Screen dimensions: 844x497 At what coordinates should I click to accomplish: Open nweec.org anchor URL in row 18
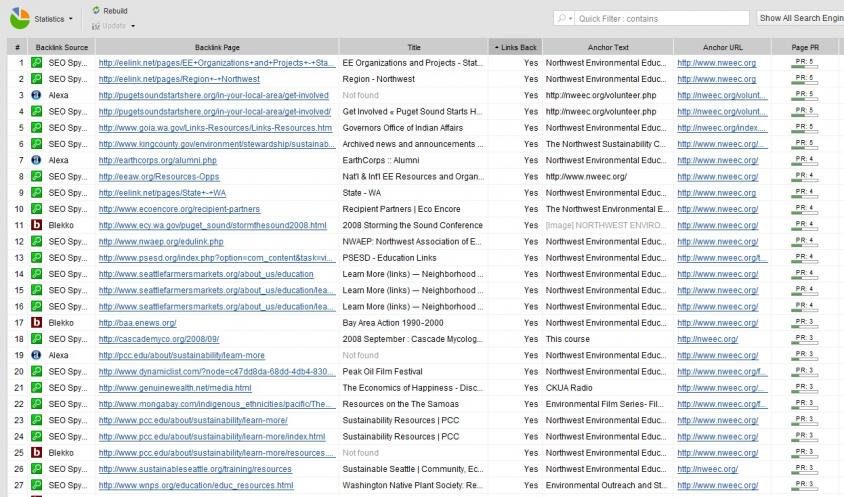pos(707,339)
